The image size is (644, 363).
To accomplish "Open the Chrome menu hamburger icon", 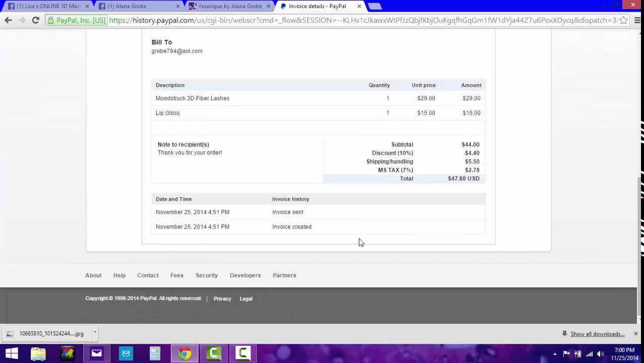I will pyautogui.click(x=637, y=20).
